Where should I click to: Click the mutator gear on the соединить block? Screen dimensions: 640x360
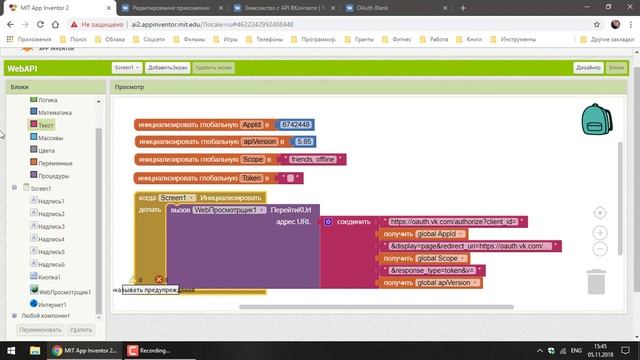pos(328,222)
